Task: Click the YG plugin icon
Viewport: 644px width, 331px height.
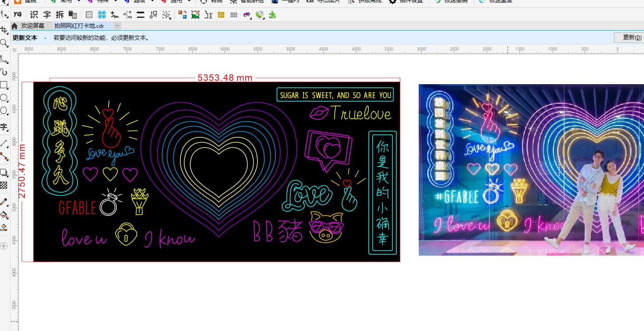Action: tap(18, 15)
